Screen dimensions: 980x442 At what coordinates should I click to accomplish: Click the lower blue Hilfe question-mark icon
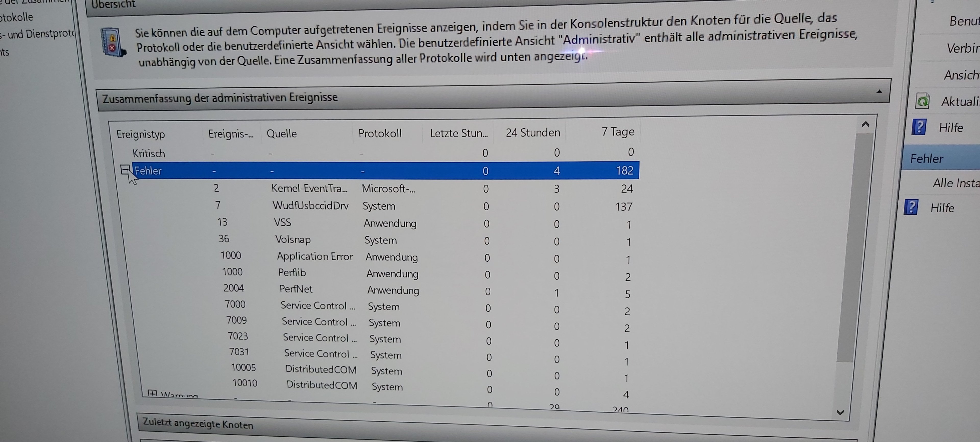coord(911,207)
